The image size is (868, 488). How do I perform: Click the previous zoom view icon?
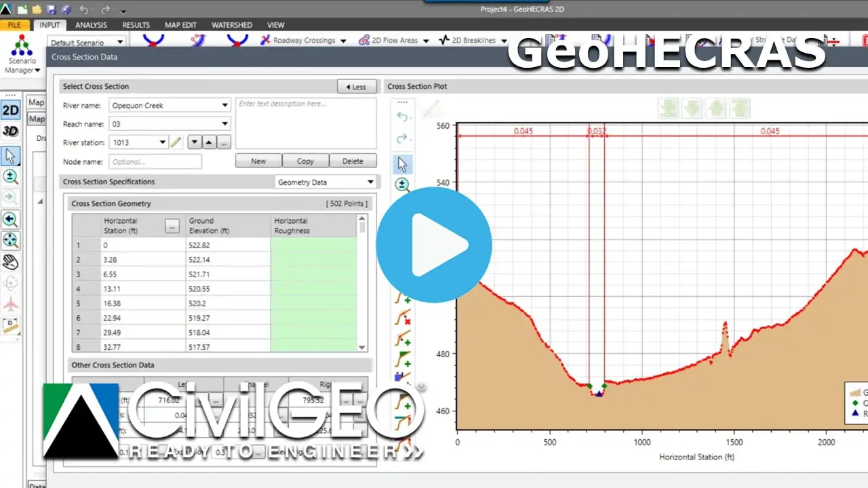(10, 219)
